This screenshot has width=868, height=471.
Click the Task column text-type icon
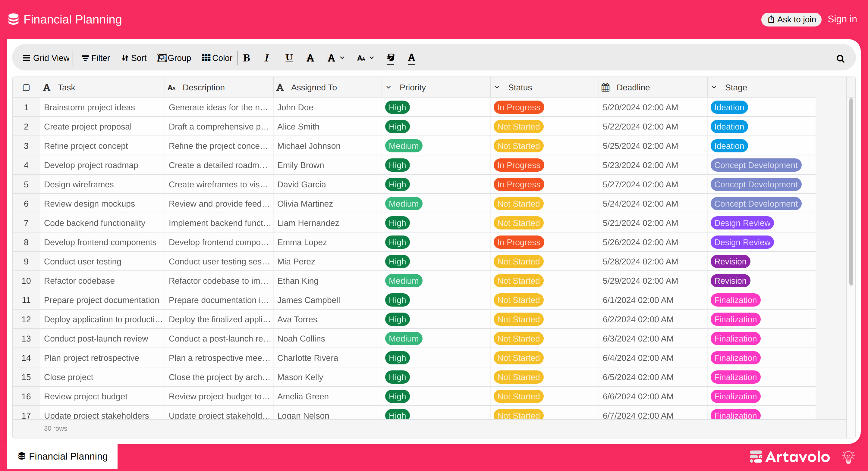pyautogui.click(x=47, y=88)
